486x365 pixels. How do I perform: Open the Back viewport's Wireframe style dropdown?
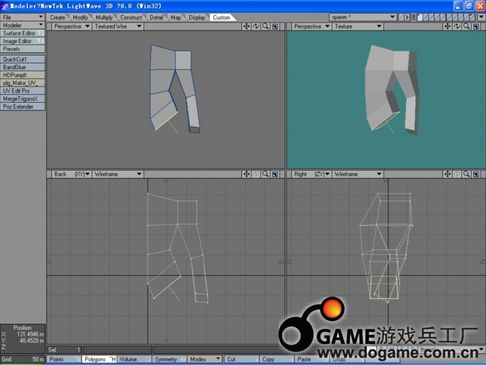coord(118,174)
